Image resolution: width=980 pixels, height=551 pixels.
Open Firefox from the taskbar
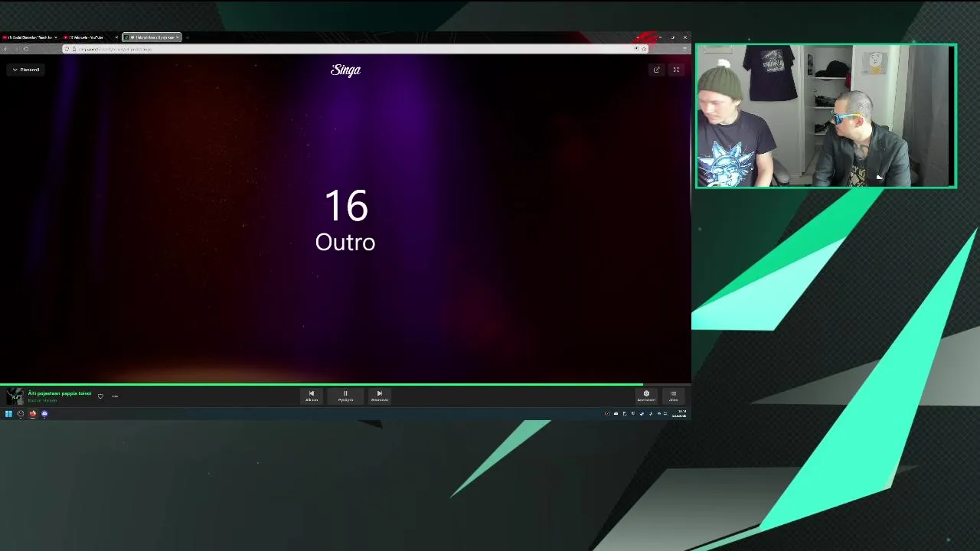coord(32,414)
